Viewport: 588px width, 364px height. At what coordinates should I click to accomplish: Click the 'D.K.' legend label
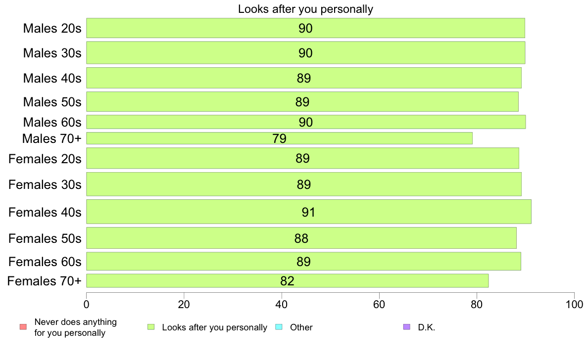426,327
